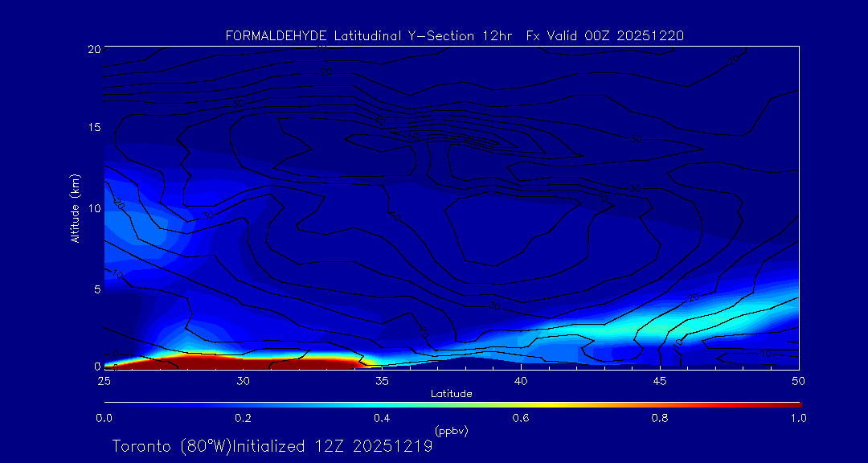Click the FORMALDEHYDE Latitudinal Y-Section plot title
Image resolution: width=868 pixels, height=463 pixels.
coord(454,36)
